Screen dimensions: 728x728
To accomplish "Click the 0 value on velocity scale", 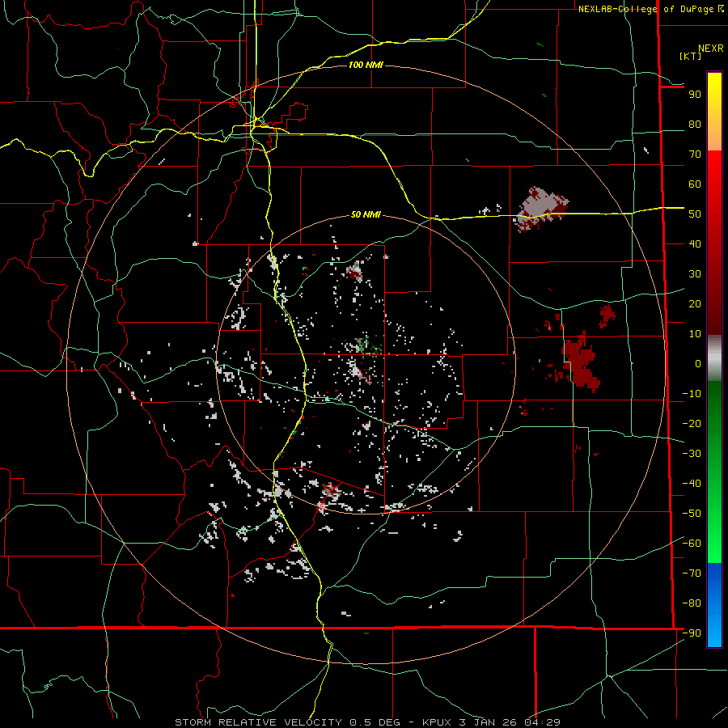I will point(698,364).
